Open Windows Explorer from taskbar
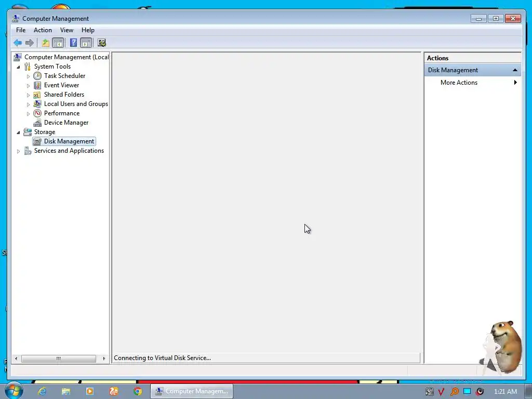This screenshot has height=399, width=532. (x=66, y=391)
